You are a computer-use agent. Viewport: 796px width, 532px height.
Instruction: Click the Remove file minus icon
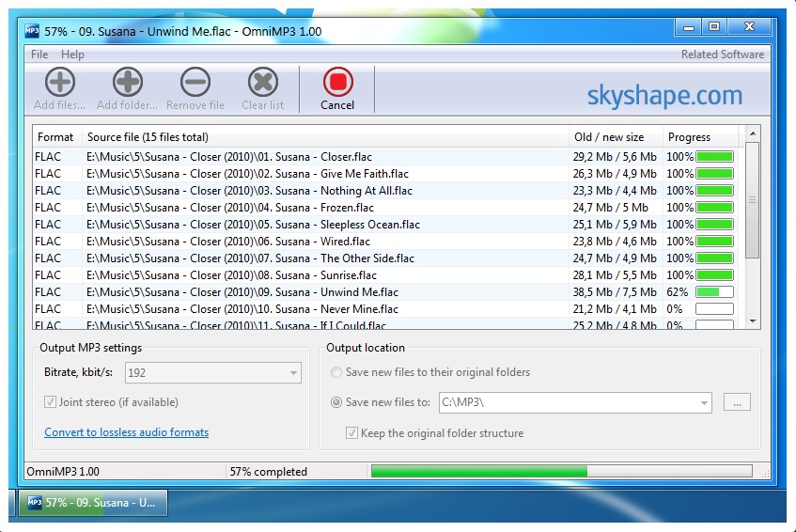pos(195,83)
